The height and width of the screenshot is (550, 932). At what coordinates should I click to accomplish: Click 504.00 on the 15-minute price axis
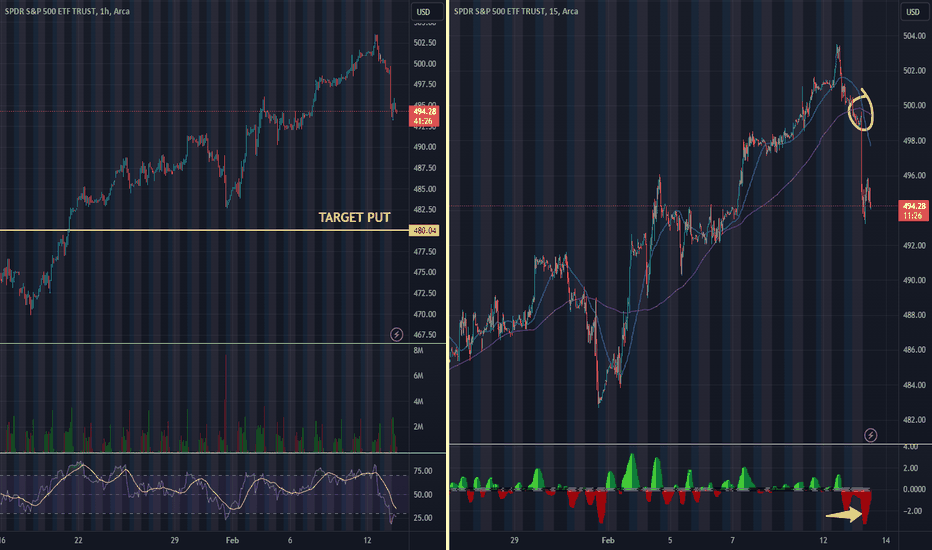(x=914, y=36)
